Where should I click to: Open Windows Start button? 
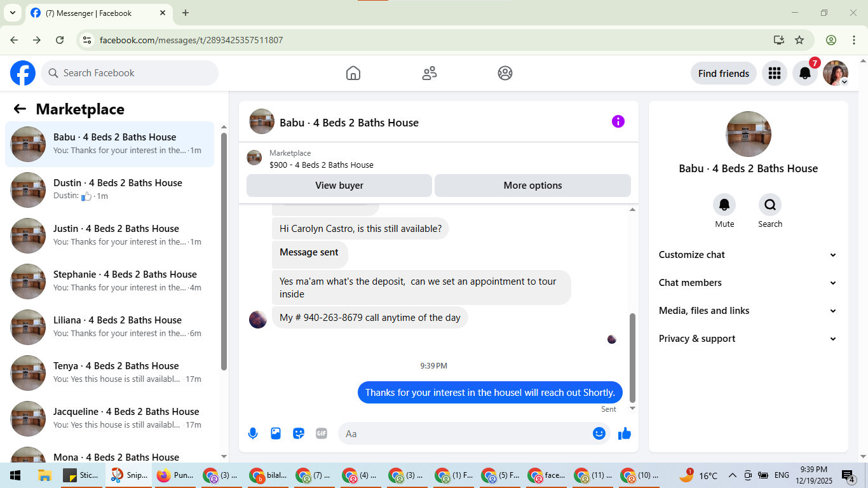(x=15, y=475)
